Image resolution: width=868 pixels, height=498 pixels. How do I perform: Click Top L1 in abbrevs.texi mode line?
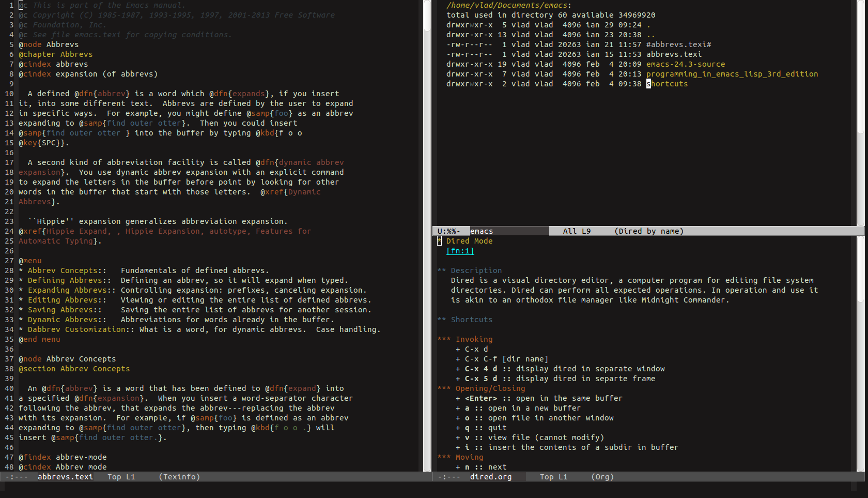pos(121,477)
